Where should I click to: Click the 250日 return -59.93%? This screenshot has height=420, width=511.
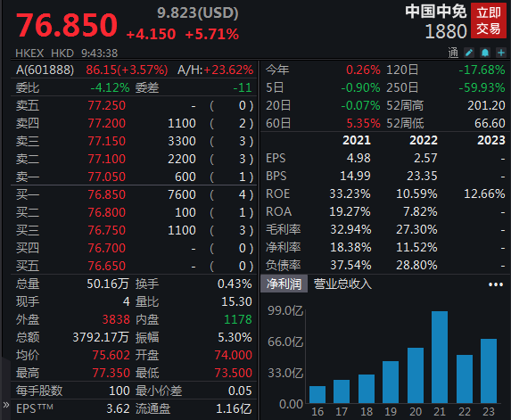(482, 87)
